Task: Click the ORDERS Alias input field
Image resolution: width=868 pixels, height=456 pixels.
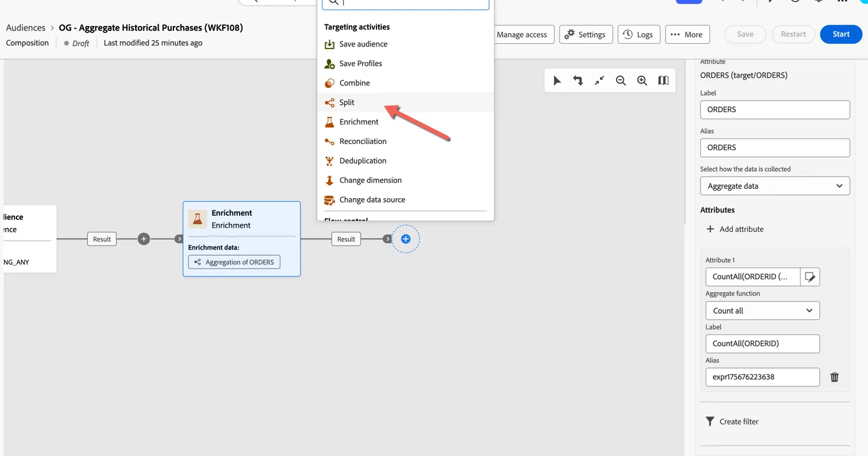Action: click(775, 147)
